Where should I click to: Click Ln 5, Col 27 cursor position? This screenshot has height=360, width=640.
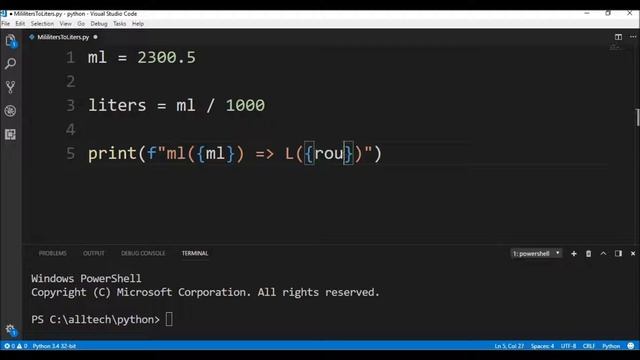pos(509,346)
